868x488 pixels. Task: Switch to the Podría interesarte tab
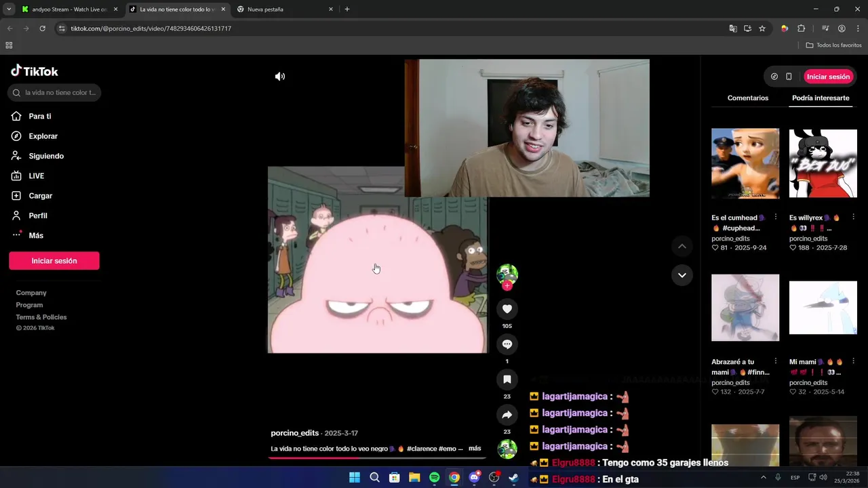pyautogui.click(x=821, y=98)
